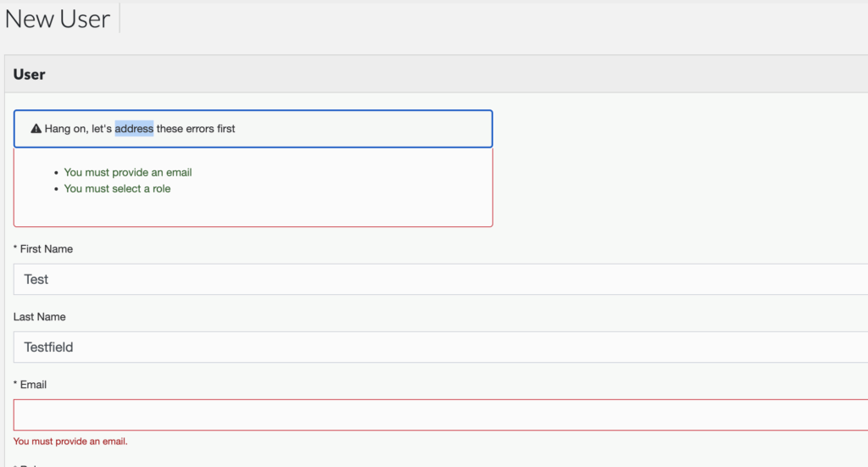Click the highlighted word 'address' in alert
This screenshot has height=467, width=868.
(x=134, y=129)
